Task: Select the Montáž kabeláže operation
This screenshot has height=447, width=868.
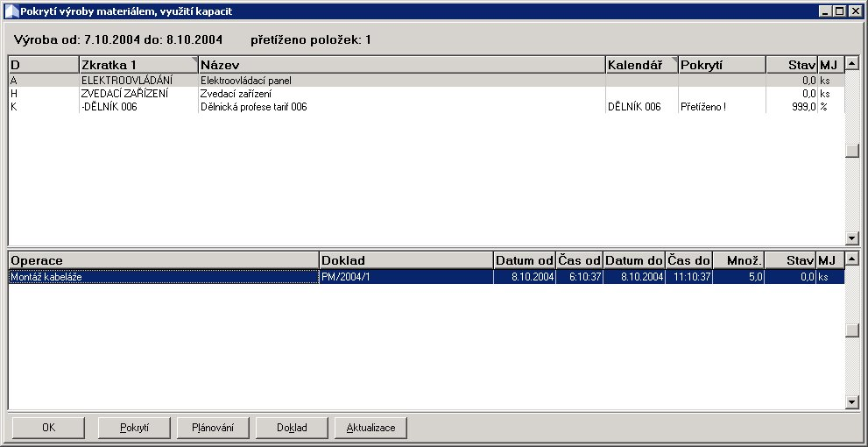Action: click(x=164, y=277)
